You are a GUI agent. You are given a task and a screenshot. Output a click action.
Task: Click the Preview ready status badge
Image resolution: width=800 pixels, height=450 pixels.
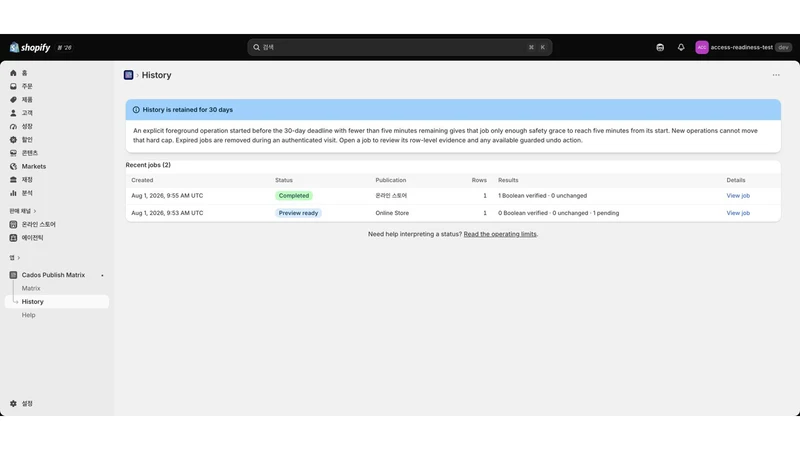pos(298,213)
